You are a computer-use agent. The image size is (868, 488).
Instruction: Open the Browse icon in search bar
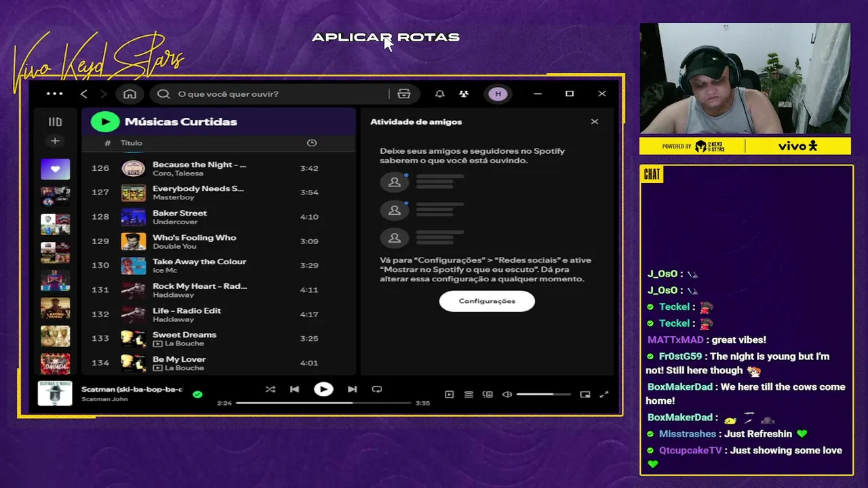coord(404,94)
